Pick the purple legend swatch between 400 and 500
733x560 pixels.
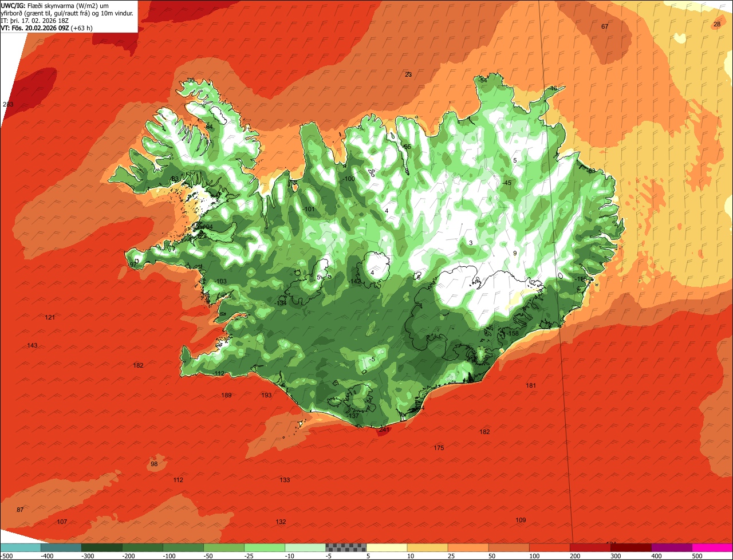[x=671, y=547]
